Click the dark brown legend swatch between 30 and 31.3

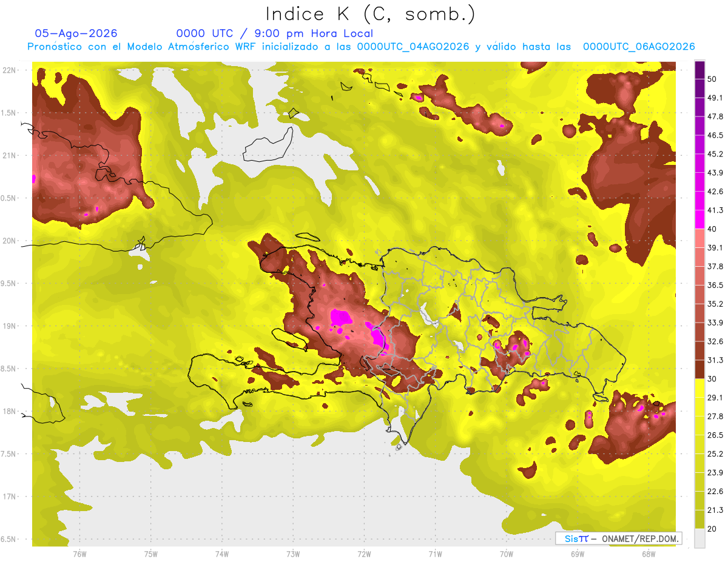click(699, 369)
